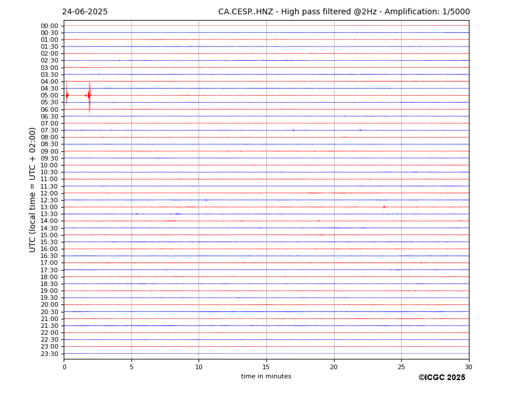Select the 09:00 row label
Image resolution: width=532 pixels, height=399 pixels.
click(x=49, y=151)
